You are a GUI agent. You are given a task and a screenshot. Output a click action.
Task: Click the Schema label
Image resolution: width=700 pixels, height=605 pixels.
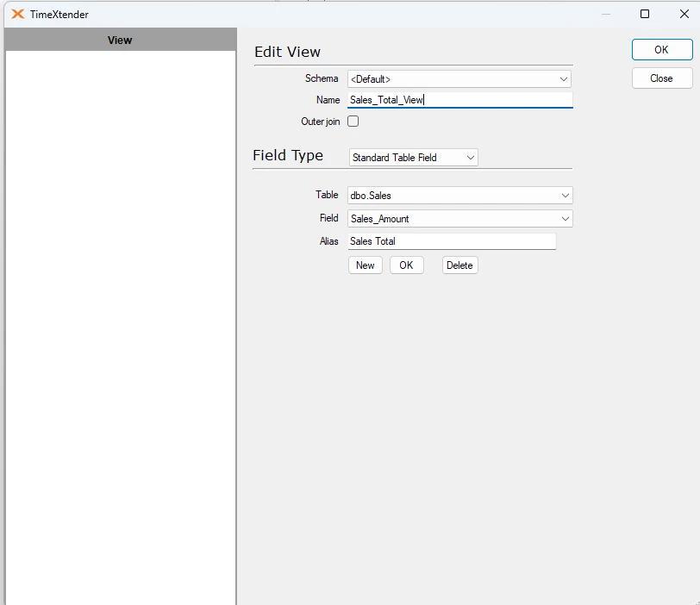[322, 78]
